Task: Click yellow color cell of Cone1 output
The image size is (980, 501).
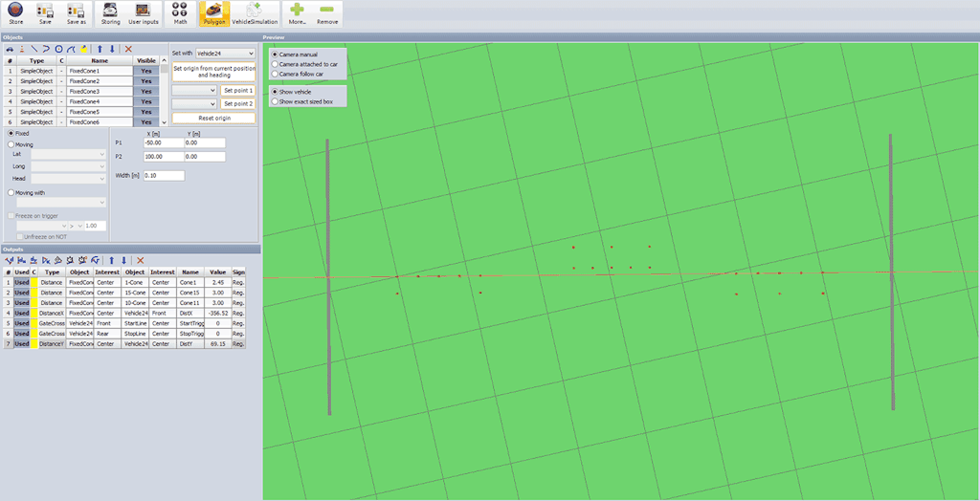Action: click(34, 282)
